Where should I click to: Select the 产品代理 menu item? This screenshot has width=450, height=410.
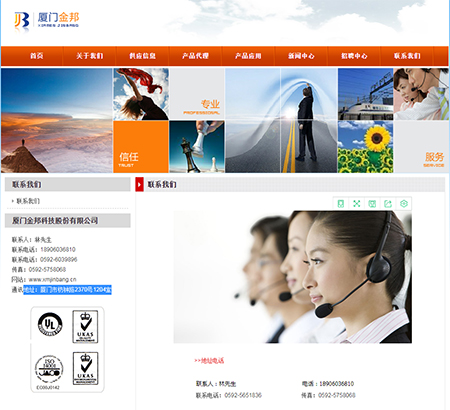coord(195,56)
